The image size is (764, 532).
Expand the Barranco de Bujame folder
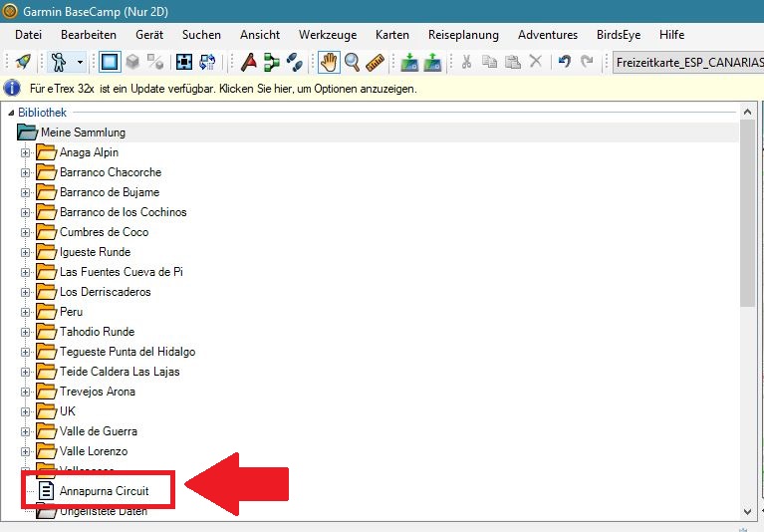[25, 193]
